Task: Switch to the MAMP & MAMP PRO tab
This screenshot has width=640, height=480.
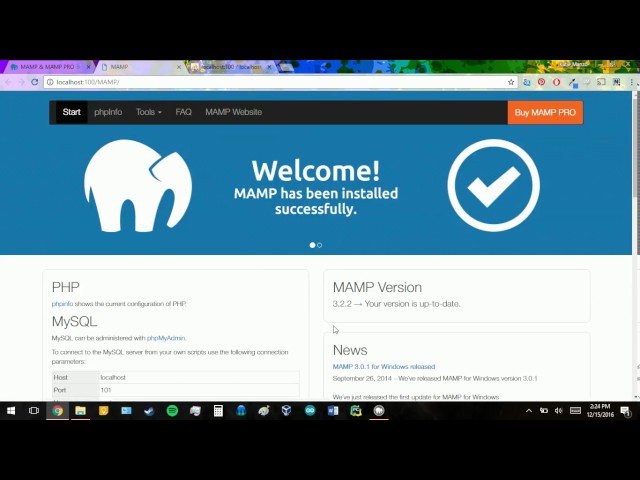Action: coord(47,67)
